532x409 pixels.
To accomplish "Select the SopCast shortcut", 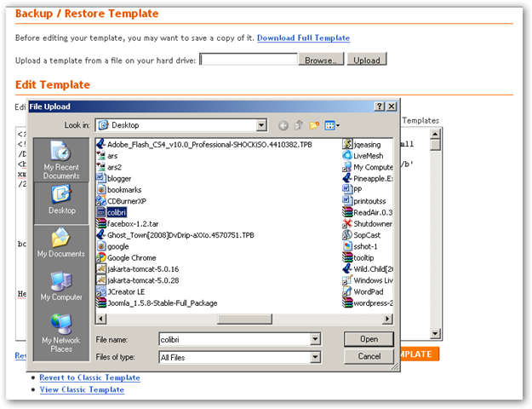I will pos(362,235).
